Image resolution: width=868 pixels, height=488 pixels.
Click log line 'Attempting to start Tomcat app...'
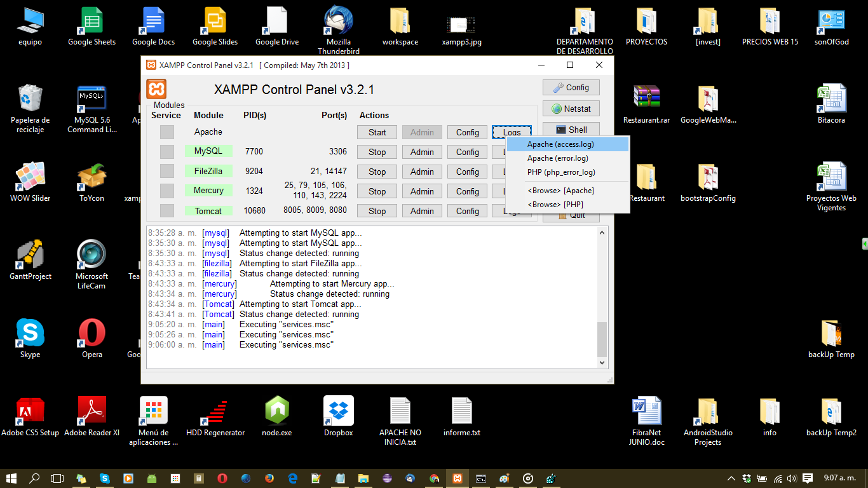click(301, 304)
